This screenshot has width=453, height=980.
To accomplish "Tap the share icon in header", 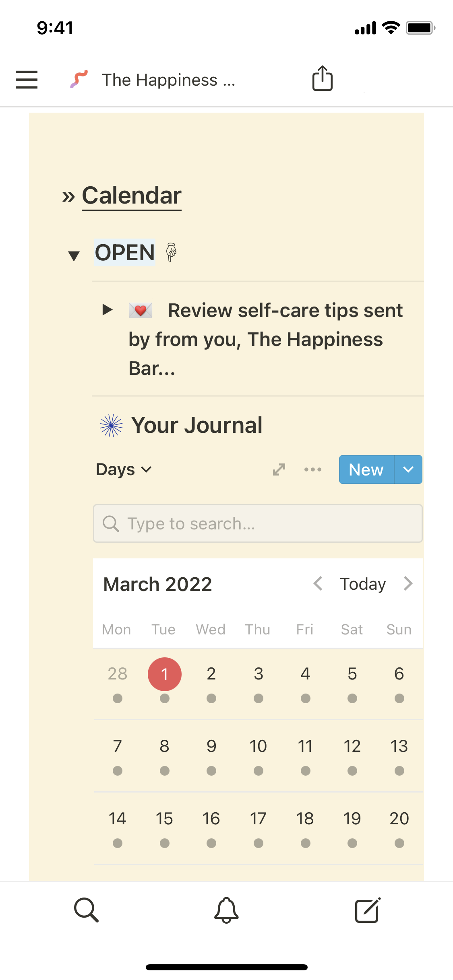I will [323, 78].
